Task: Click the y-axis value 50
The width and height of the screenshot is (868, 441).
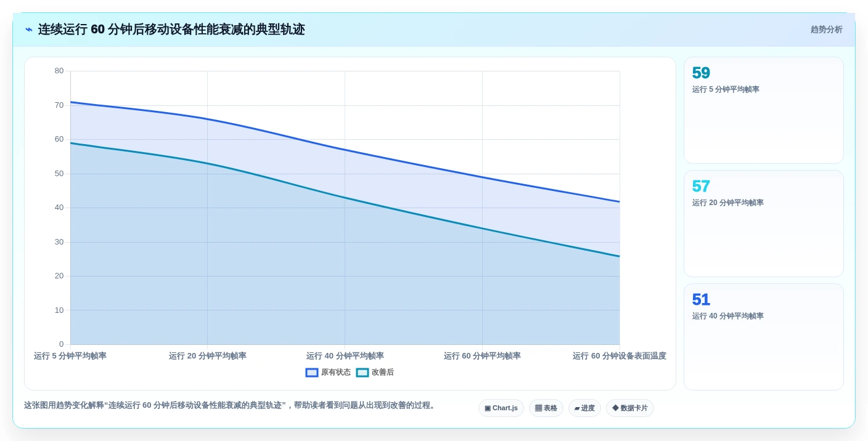Action: point(59,174)
